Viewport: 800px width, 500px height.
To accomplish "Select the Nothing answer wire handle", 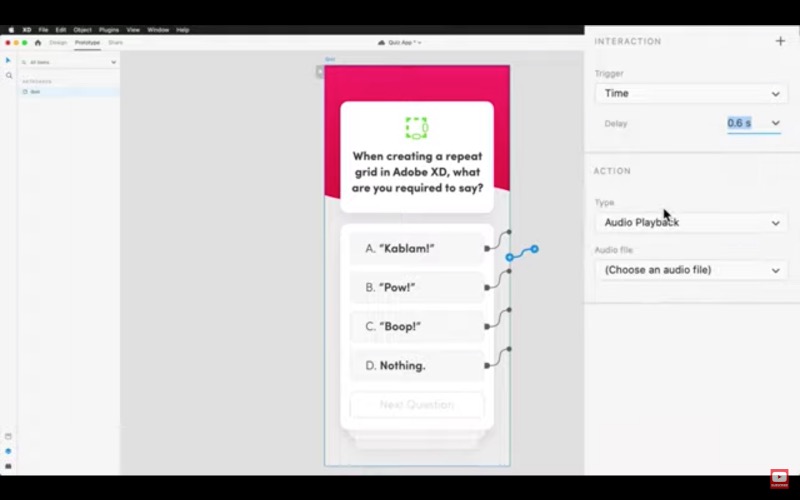I will [487, 365].
